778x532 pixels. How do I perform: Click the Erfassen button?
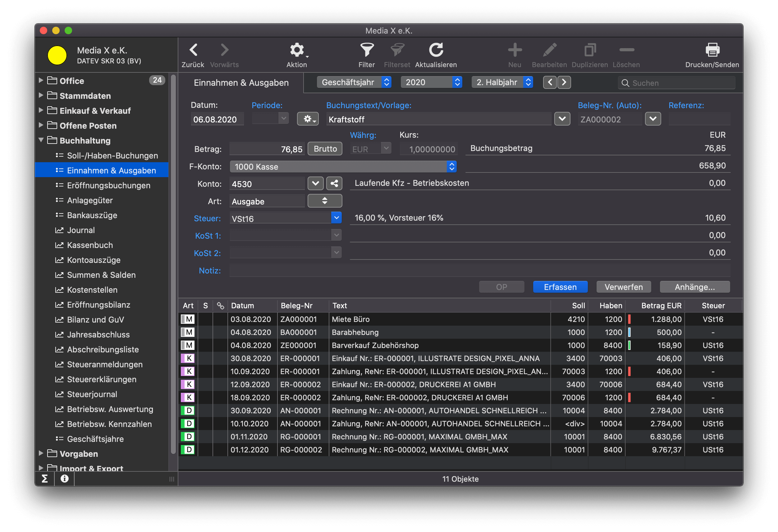coord(560,287)
